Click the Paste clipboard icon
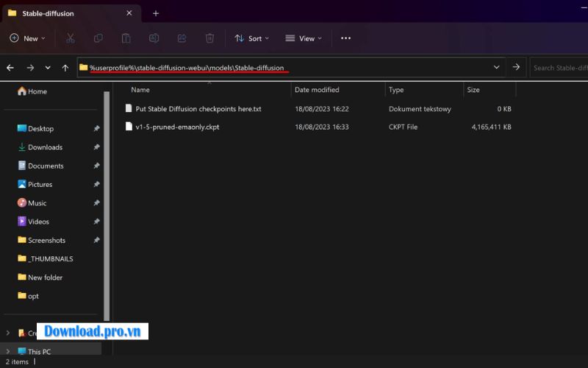 coord(126,38)
